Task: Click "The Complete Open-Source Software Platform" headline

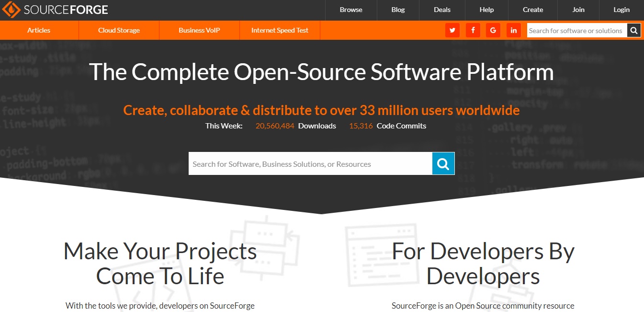Action: coord(321,72)
